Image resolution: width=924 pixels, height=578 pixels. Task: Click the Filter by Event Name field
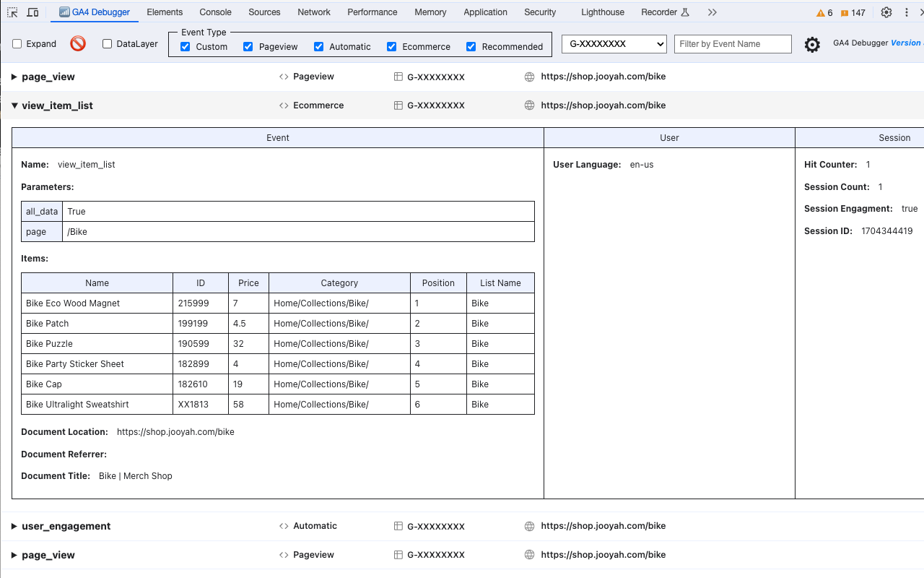point(733,44)
